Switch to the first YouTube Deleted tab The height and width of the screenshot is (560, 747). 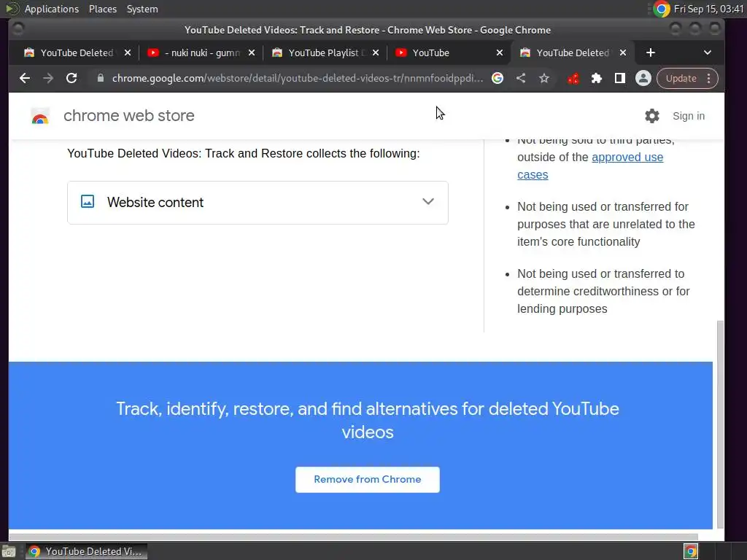click(77, 52)
